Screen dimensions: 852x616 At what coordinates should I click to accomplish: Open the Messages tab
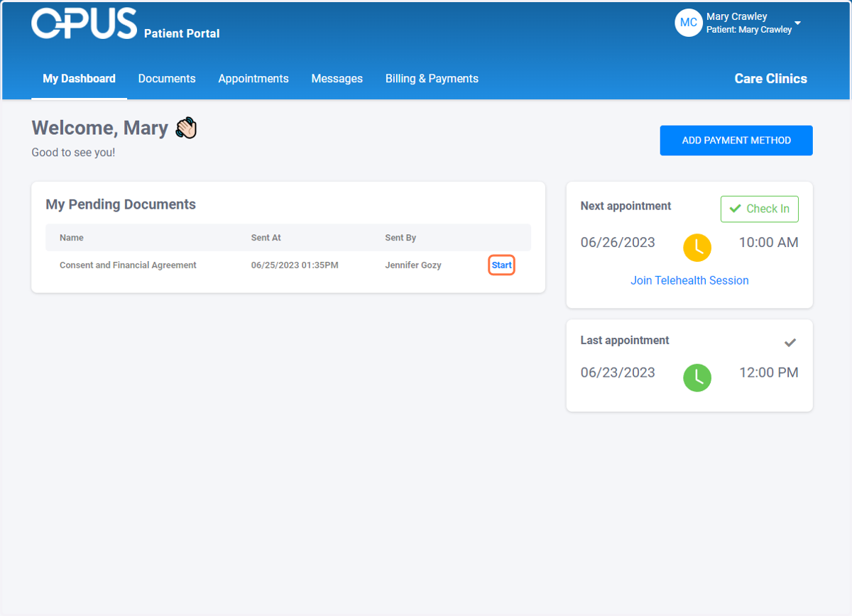(337, 79)
